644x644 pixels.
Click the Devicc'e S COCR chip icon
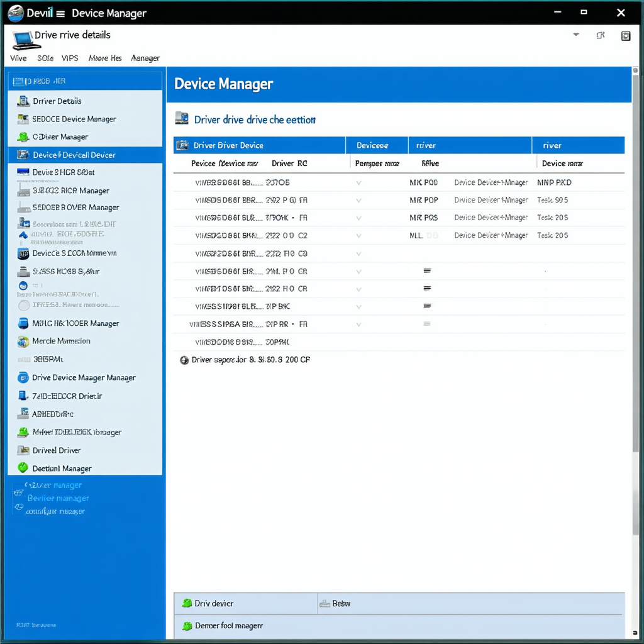[23, 253]
